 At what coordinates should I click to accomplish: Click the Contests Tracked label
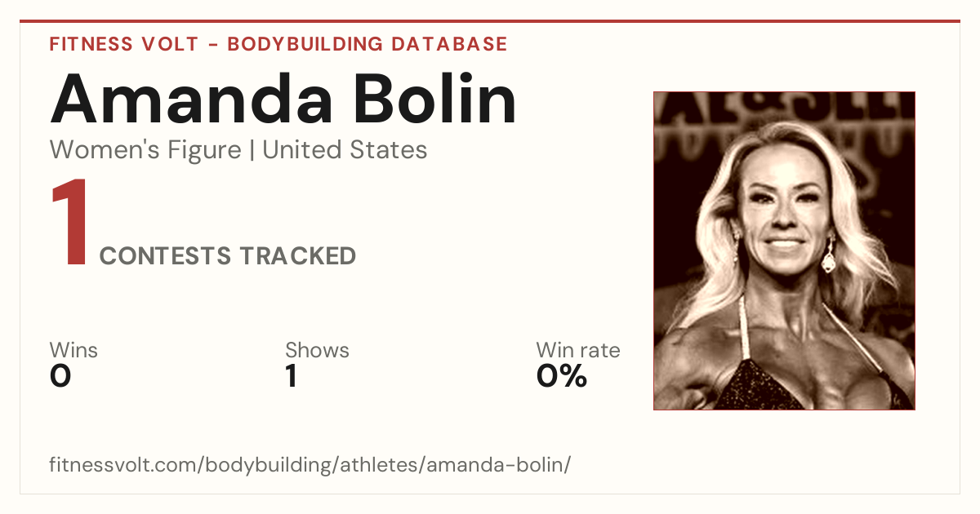click(228, 255)
